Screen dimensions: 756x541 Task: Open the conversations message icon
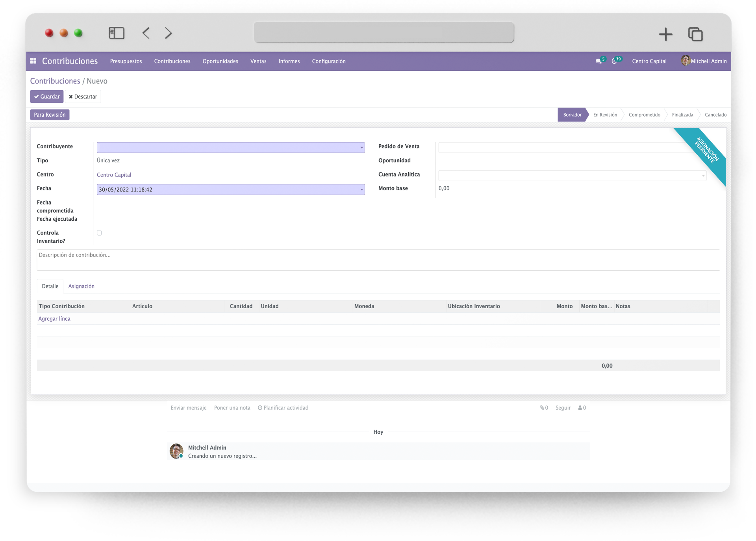[598, 61]
